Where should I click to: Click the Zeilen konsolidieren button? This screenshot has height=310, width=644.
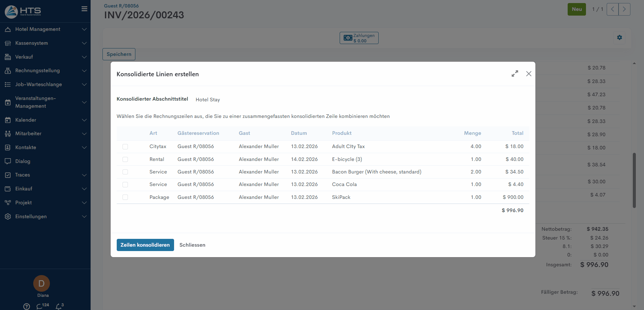click(x=145, y=245)
